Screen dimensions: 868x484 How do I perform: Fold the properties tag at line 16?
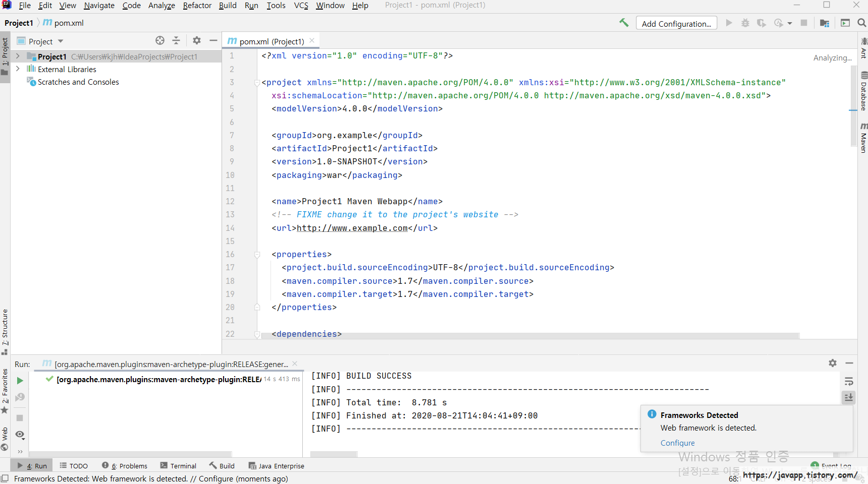[257, 255]
